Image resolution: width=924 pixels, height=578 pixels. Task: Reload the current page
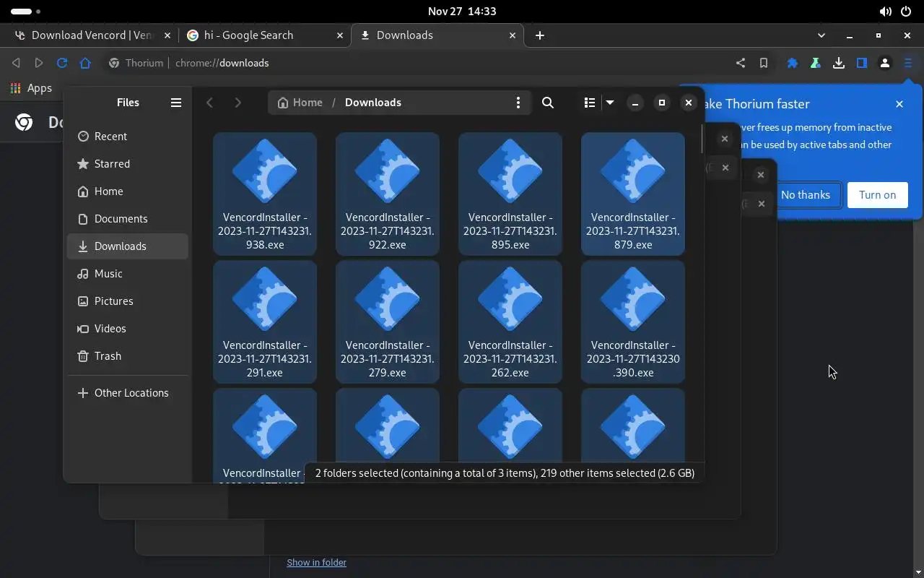pos(62,63)
